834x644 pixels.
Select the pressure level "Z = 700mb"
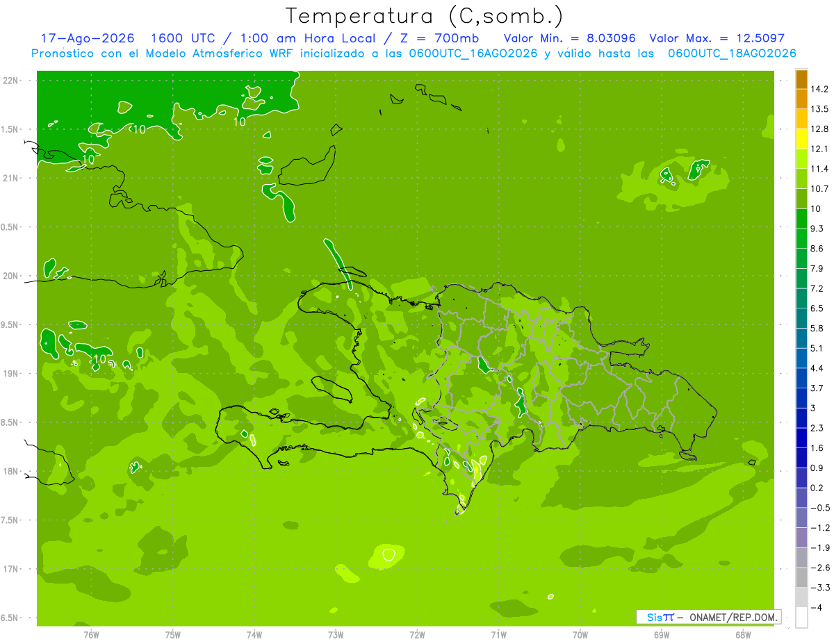439,38
